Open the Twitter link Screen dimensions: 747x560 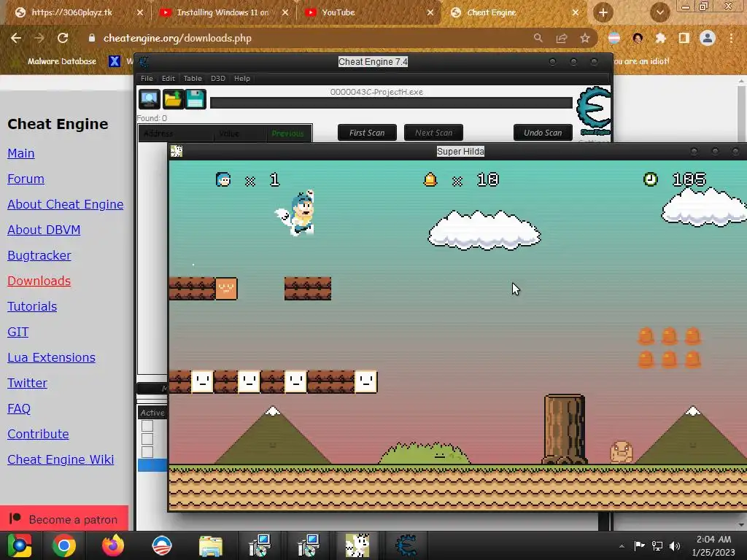point(27,383)
